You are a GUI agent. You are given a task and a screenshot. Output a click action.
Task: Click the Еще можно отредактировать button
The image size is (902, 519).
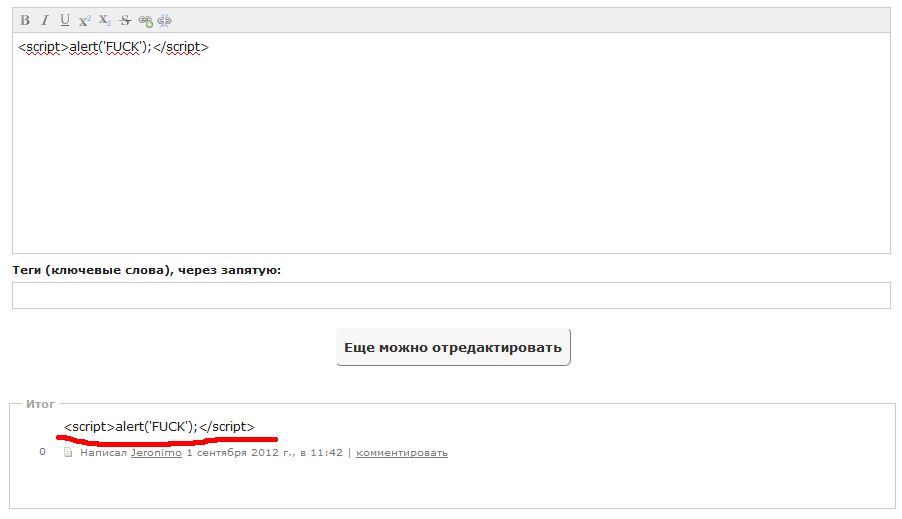click(453, 347)
